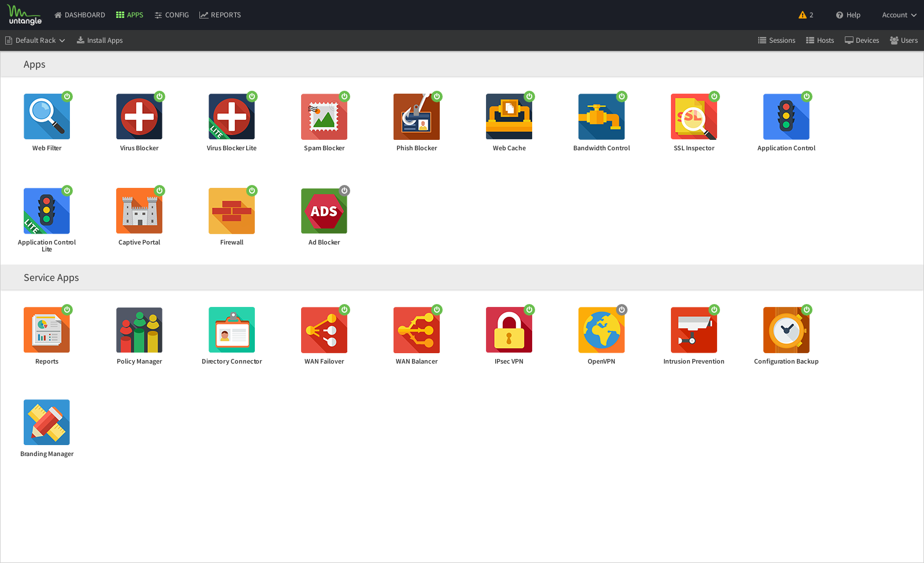Switch to the Dashboard tab
This screenshot has width=924, height=563.
pos(80,15)
